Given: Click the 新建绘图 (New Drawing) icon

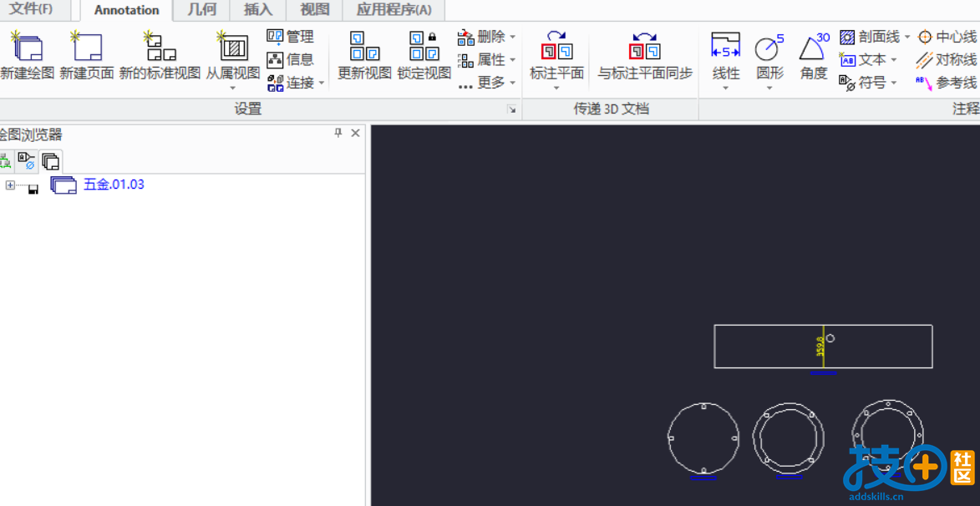Looking at the screenshot, I should coord(26,47).
